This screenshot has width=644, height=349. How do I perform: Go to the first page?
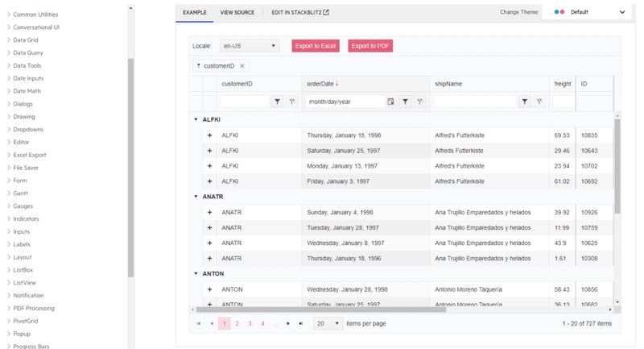(x=199, y=323)
